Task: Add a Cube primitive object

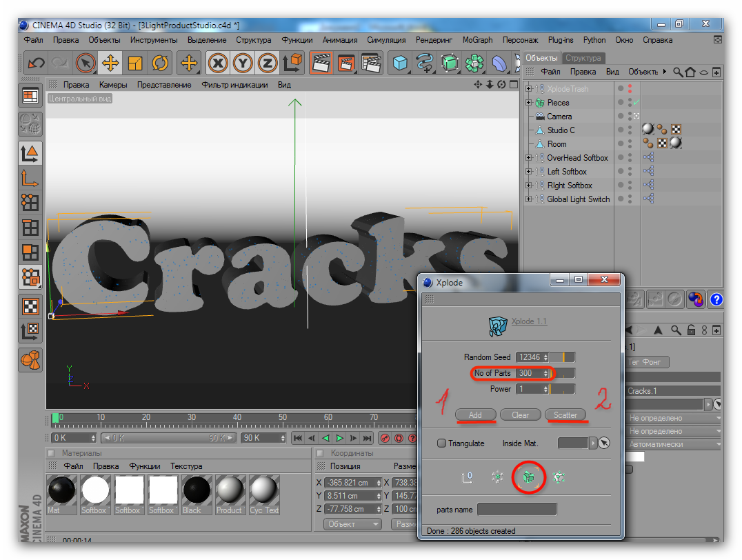Action: [400, 63]
